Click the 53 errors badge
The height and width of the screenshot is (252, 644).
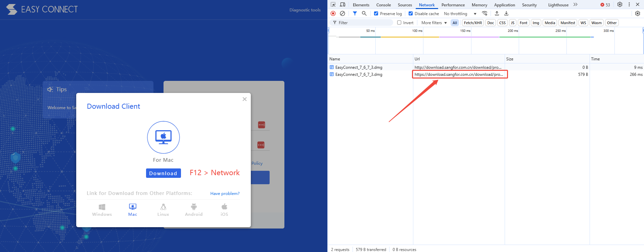click(605, 5)
